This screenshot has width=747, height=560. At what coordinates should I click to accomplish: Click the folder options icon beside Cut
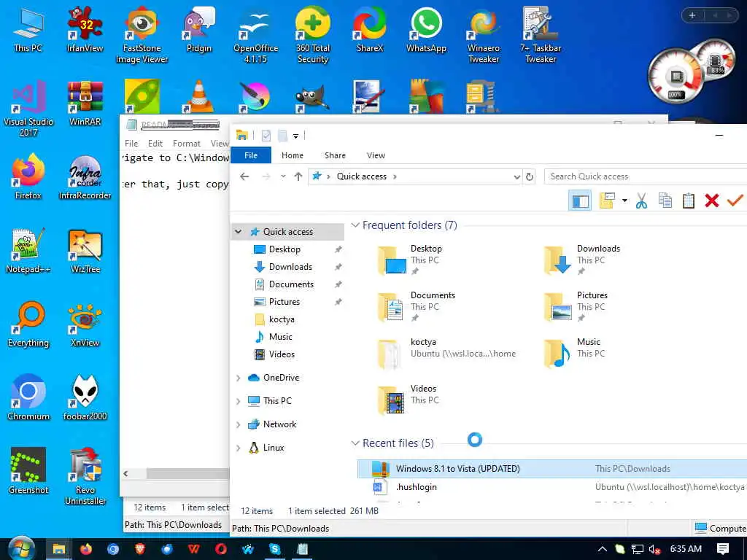pyautogui.click(x=607, y=201)
